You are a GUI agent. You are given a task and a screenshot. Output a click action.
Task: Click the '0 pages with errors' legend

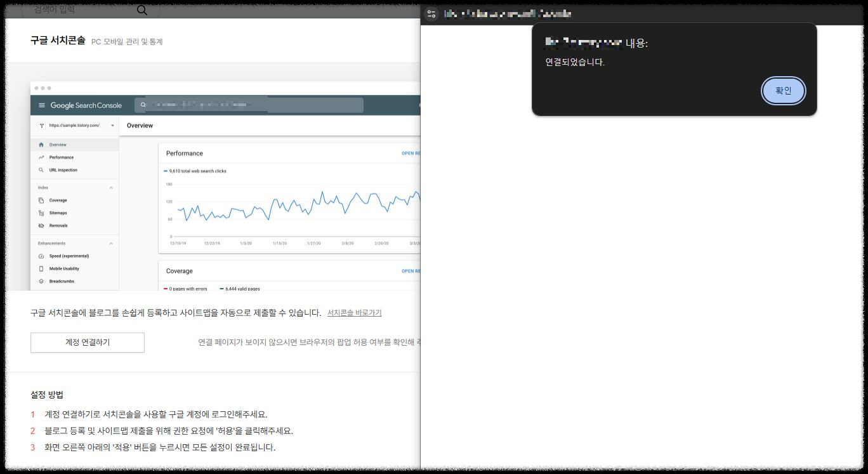point(185,289)
